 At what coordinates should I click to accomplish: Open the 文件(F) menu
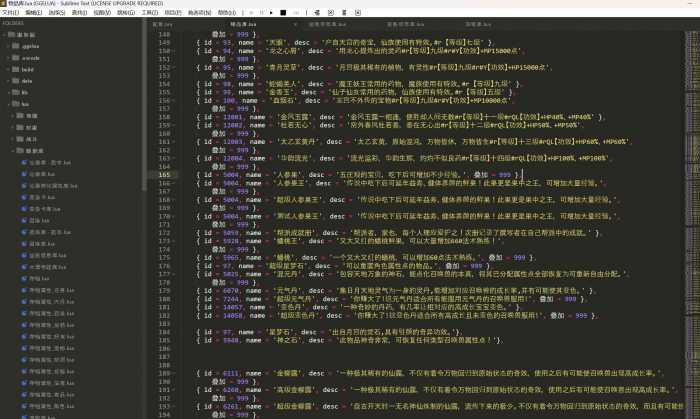click(x=10, y=13)
